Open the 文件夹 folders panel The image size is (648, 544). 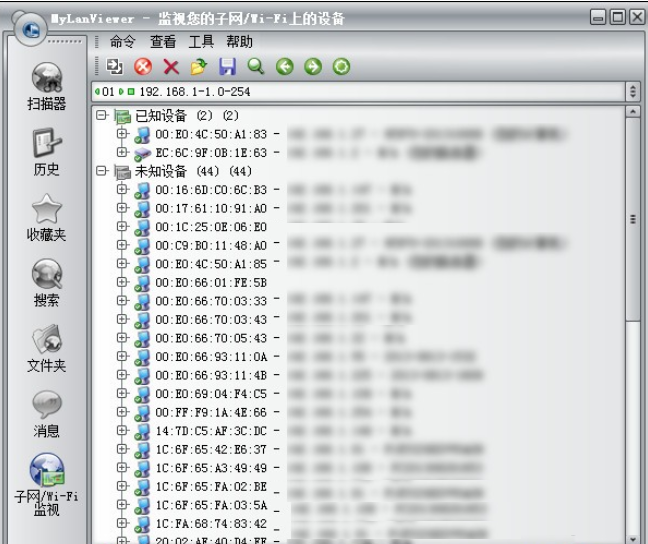click(x=47, y=348)
